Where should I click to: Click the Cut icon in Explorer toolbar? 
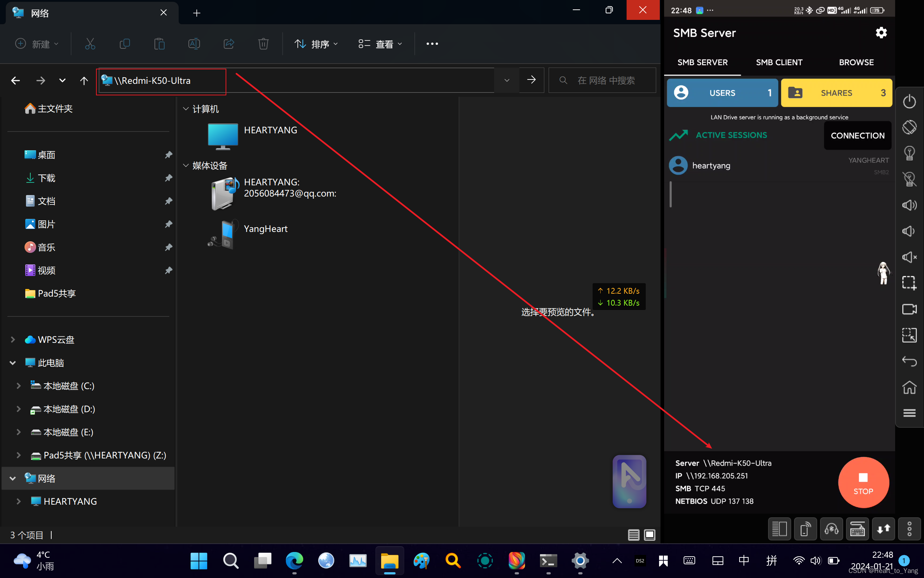click(x=90, y=44)
